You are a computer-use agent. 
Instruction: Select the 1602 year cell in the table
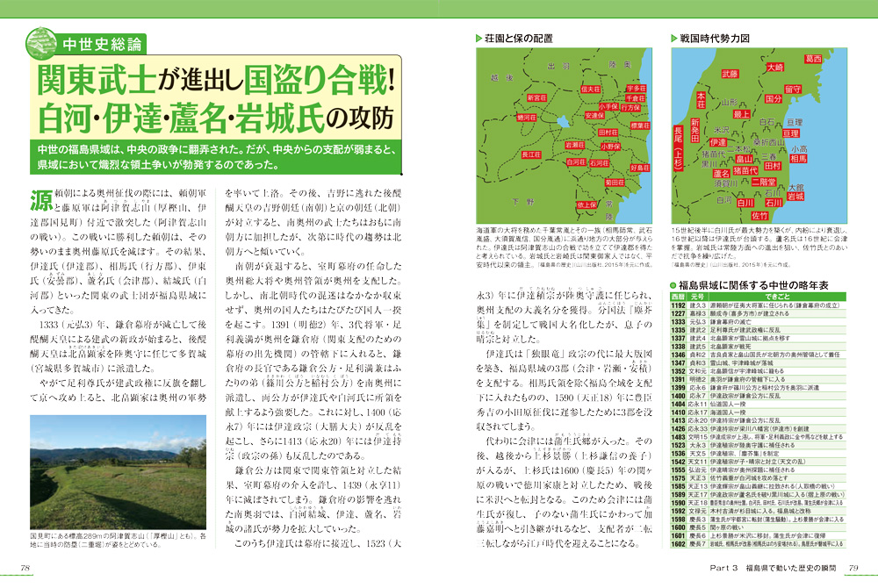point(678,544)
